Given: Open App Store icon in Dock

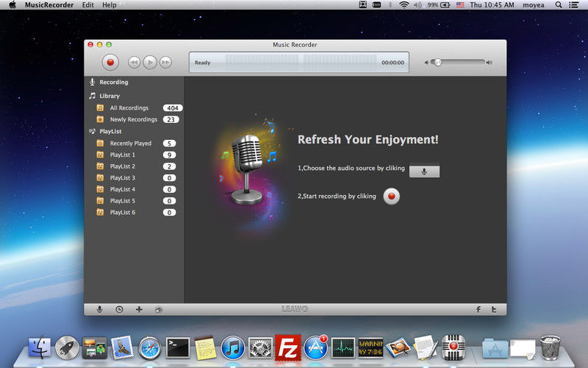Looking at the screenshot, I should coord(315,348).
